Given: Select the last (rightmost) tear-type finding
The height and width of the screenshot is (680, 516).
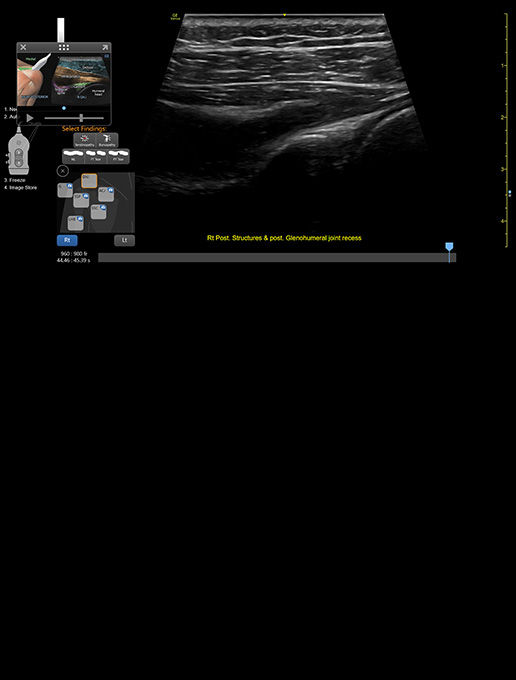Looking at the screenshot, I should (x=118, y=156).
